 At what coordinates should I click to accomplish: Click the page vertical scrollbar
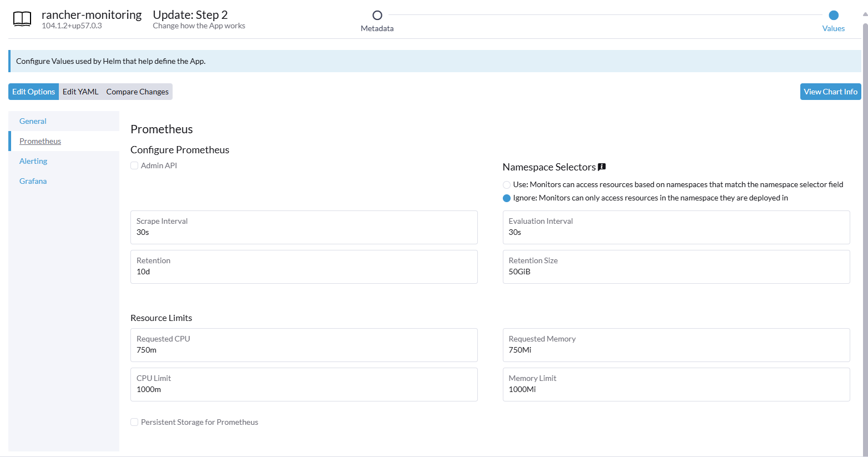(x=865, y=222)
